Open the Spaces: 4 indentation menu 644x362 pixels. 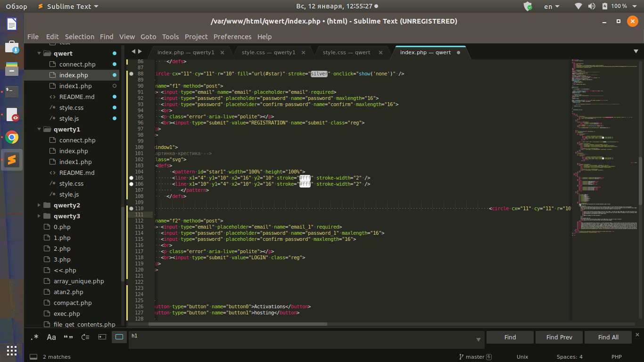pyautogui.click(x=570, y=357)
